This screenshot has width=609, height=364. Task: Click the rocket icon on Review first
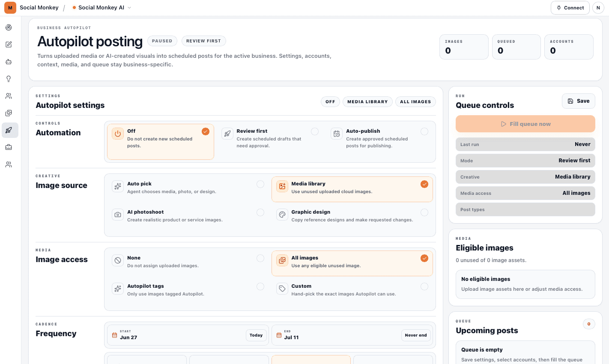tap(227, 134)
